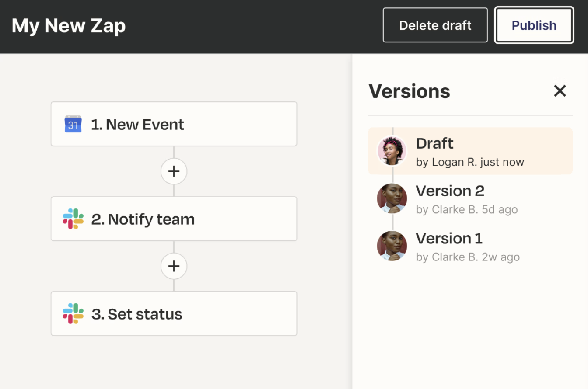Click 'by Clarke B. 5d ago' text
Image resolution: width=588 pixels, height=389 pixels.
(466, 210)
